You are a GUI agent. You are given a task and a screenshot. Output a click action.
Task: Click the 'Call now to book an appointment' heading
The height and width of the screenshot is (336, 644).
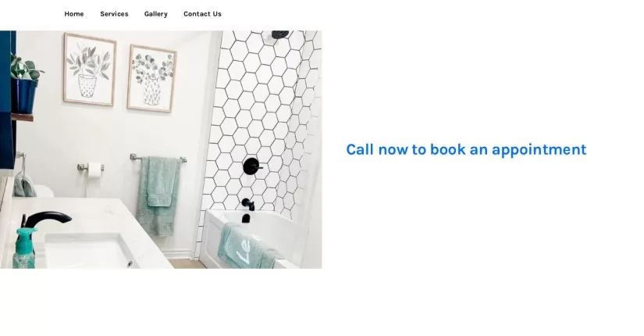click(x=466, y=150)
